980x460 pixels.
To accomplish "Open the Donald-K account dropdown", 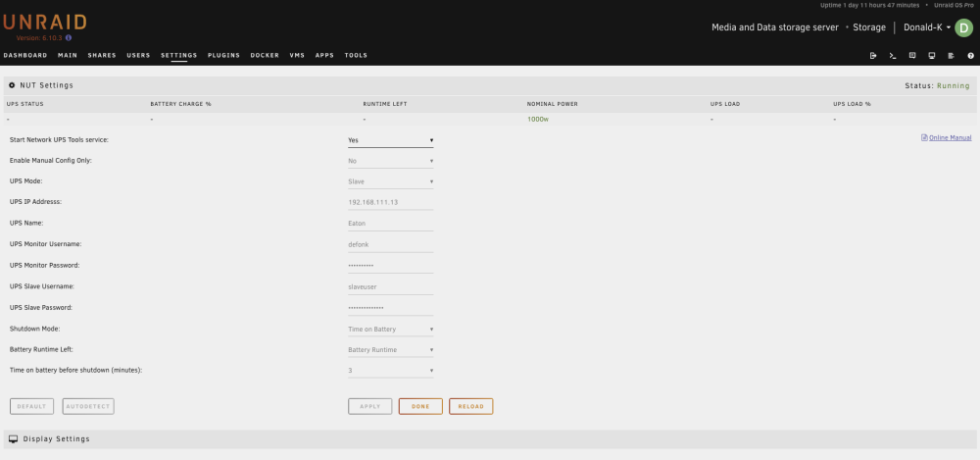I will coord(927,27).
